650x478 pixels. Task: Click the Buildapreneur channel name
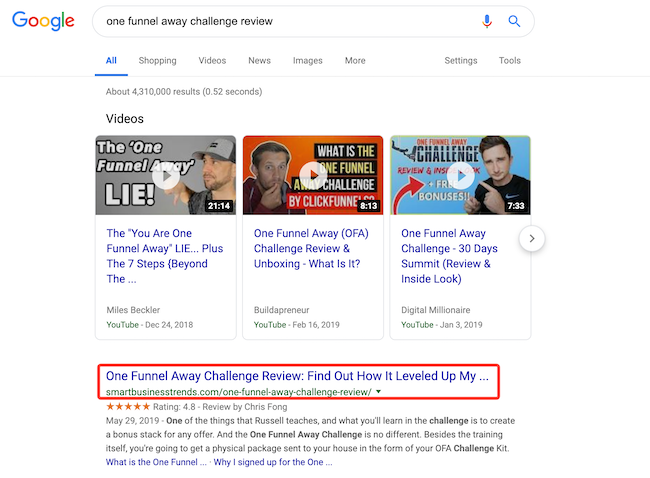pyautogui.click(x=281, y=310)
